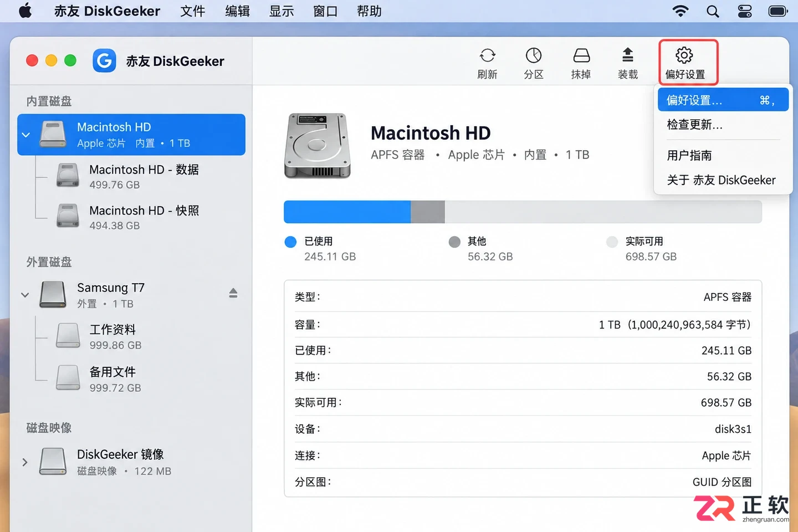The width and height of the screenshot is (798, 532).
Task: Collapse the Macintosh HD tree
Action: [x=25, y=135]
